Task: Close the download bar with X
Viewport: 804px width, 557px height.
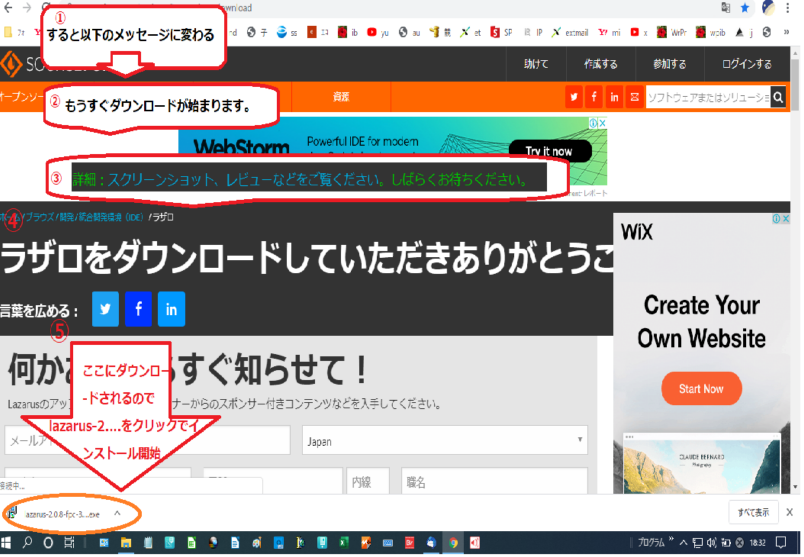Action: pos(790,512)
